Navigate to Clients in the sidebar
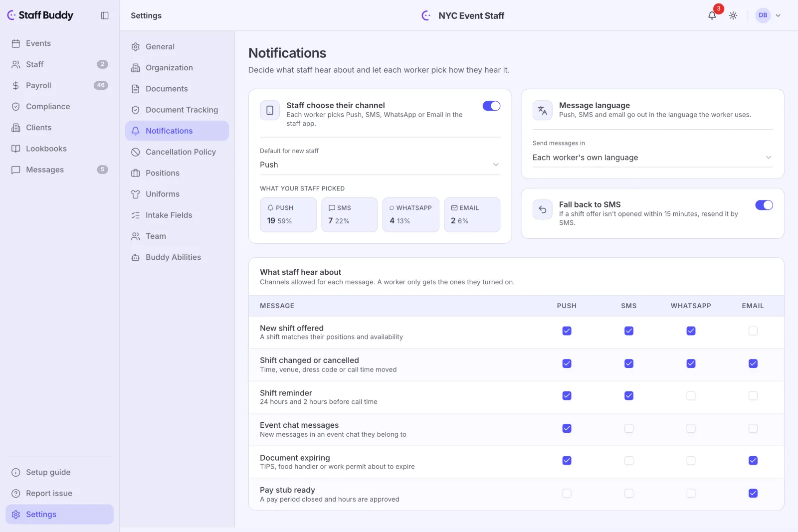 click(59, 128)
